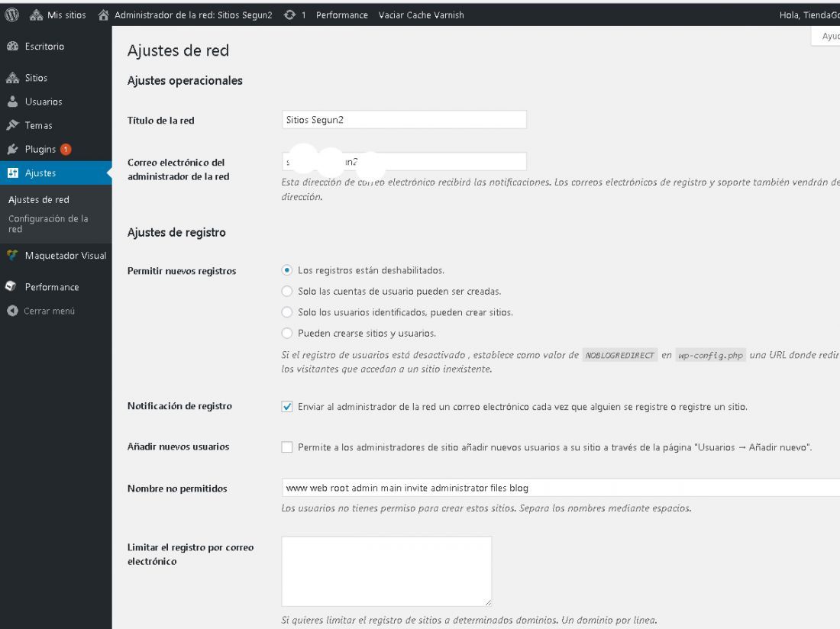Select Solo los usuarios identificados radio

pos(287,312)
